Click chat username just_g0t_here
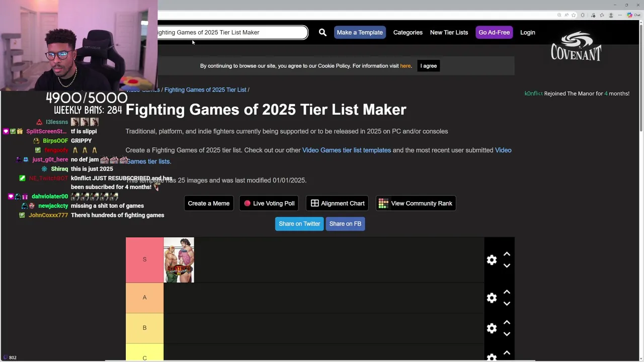644x362 pixels. (x=50, y=159)
